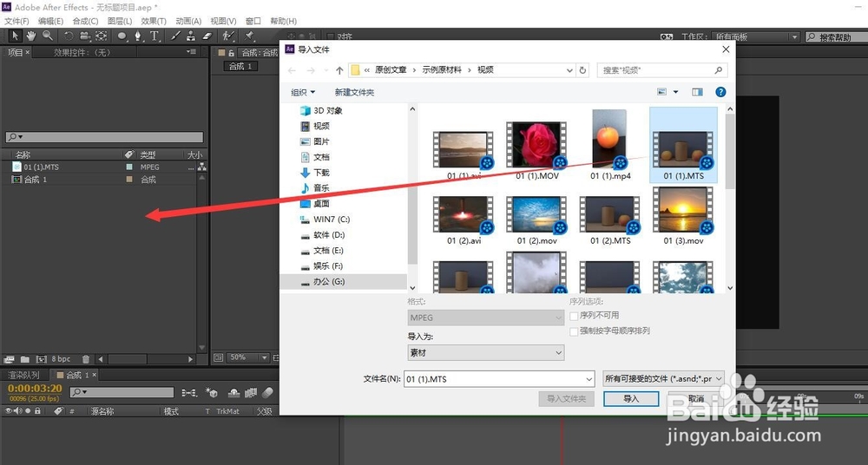Toggle Draft 3D in timeline
The image size is (868, 465).
[x=212, y=392]
